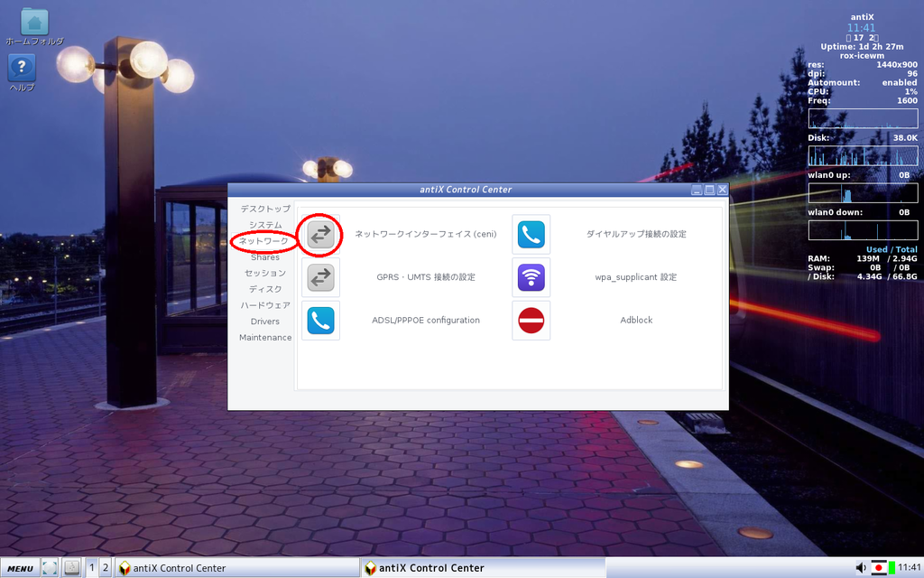924x578 pixels.
Task: Switch to the セッション tab
Action: click(x=265, y=273)
